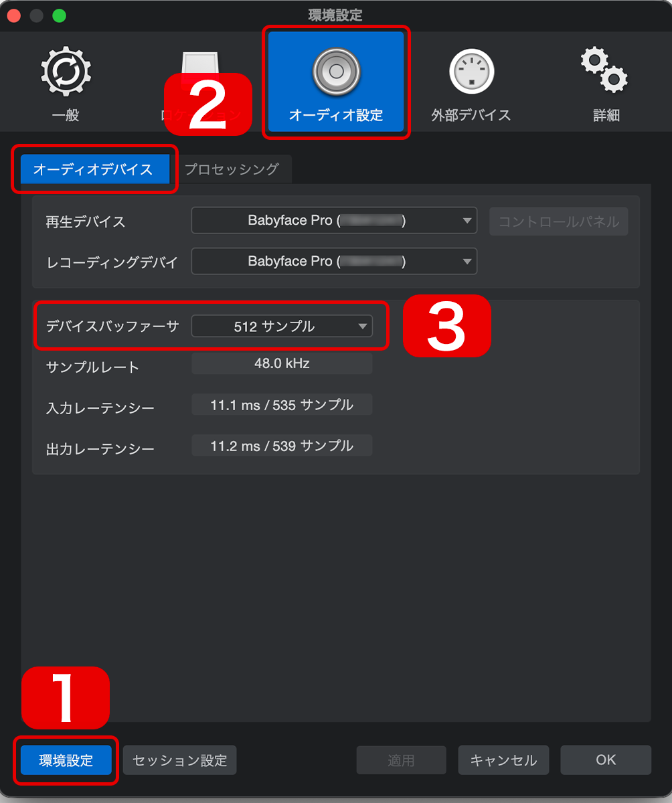The image size is (672, 803).
Task: Click the 適用 apply button
Action: 401,760
